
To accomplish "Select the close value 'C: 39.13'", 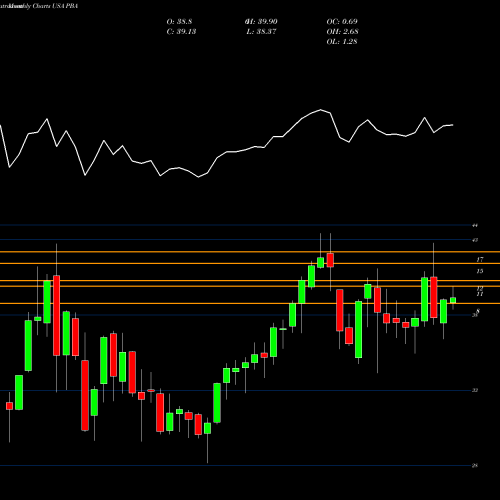I will (181, 32).
